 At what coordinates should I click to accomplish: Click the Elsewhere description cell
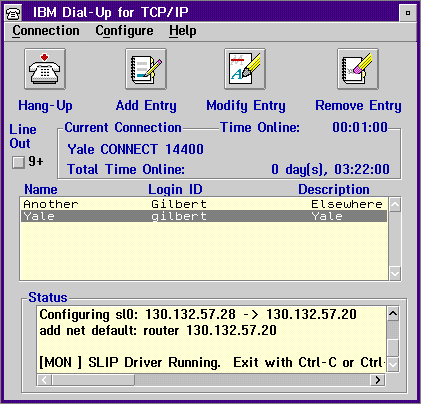347,204
